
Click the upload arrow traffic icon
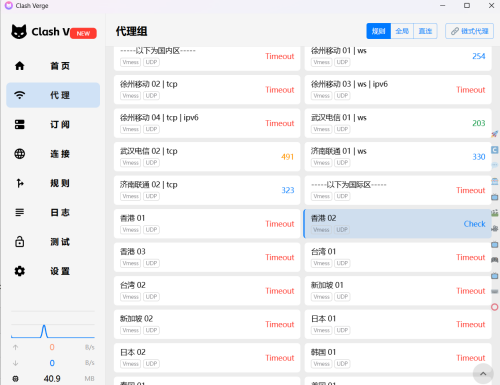pyautogui.click(x=15, y=347)
